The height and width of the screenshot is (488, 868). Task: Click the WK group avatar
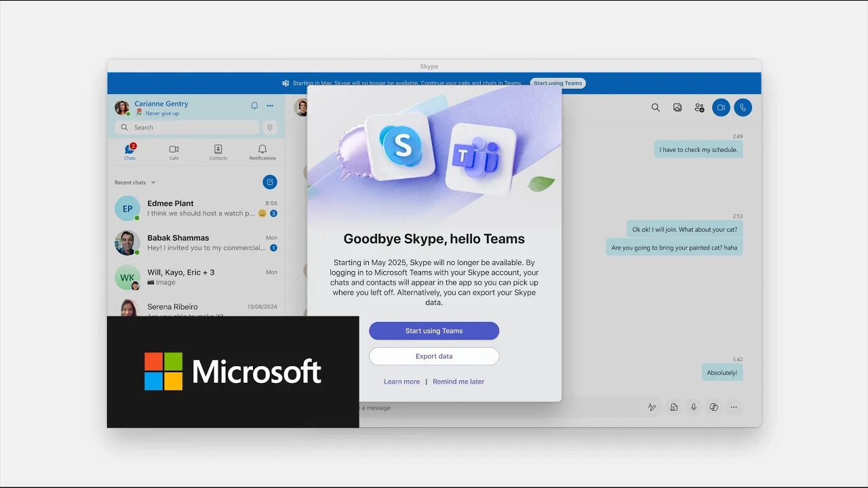127,278
